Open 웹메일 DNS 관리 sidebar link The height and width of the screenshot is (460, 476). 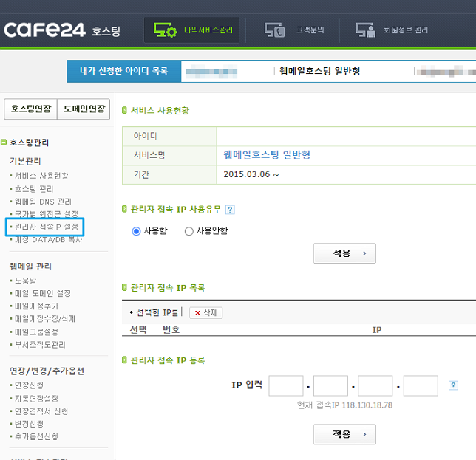43,202
